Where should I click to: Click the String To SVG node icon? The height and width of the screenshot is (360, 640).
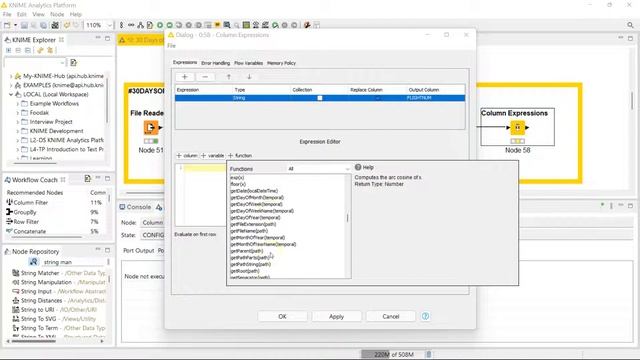click(16, 319)
